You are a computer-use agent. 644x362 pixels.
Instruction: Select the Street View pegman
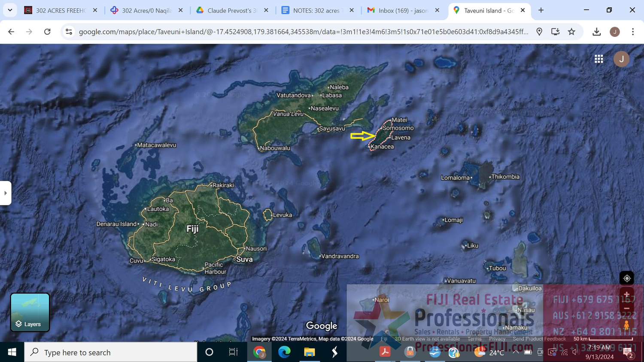pyautogui.click(x=626, y=326)
